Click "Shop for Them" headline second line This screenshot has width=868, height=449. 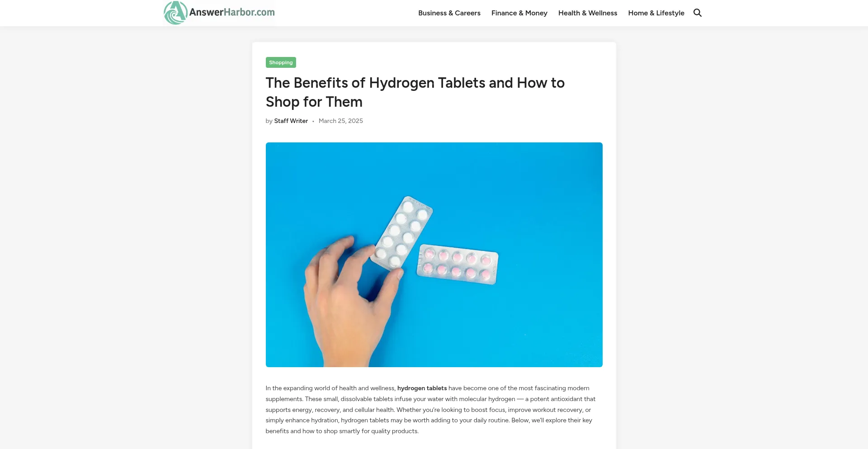[314, 102]
